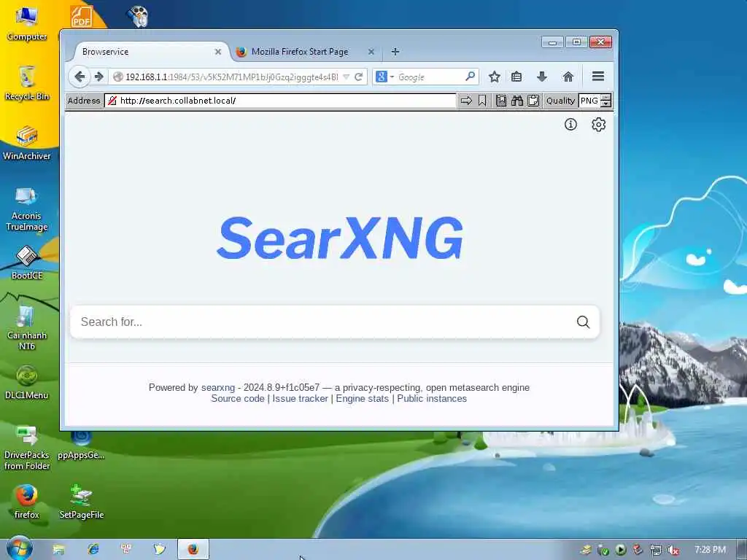Open file explorer from taskbar

58,550
